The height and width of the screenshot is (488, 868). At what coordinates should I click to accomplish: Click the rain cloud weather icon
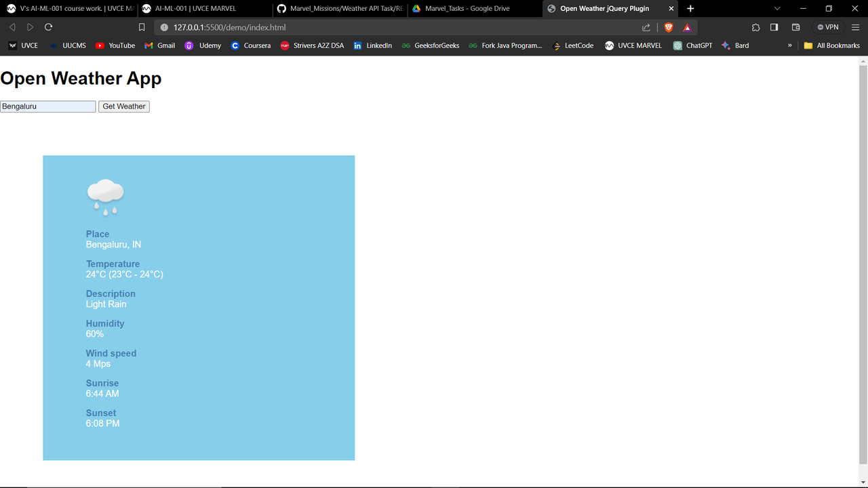point(105,195)
